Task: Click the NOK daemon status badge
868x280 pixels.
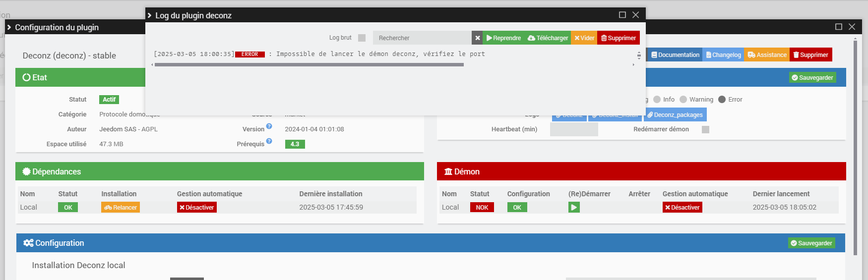Action: pyautogui.click(x=482, y=207)
